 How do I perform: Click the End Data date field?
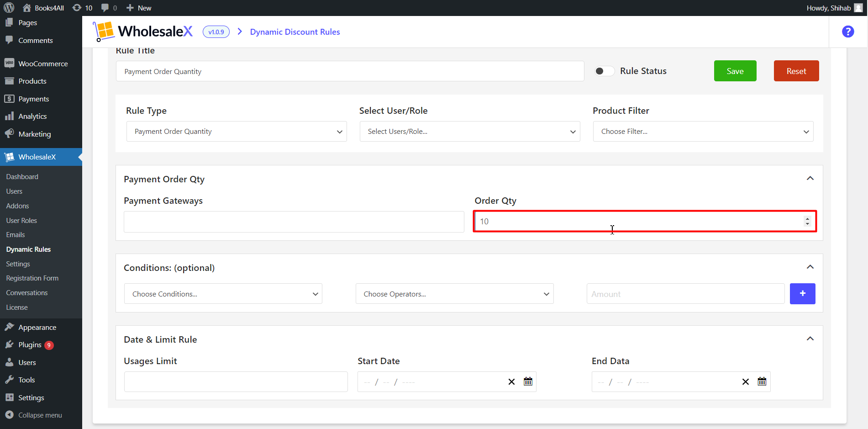tap(681, 382)
